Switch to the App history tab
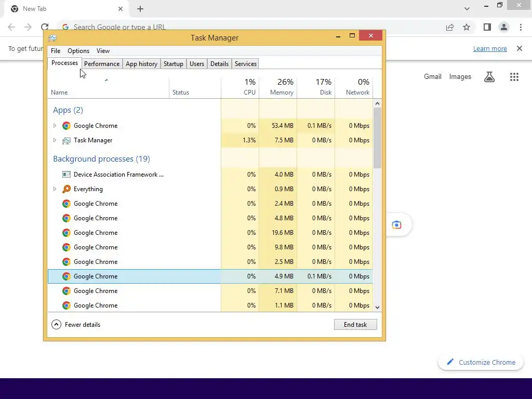Screen dimensions: 532x399 tap(141, 64)
